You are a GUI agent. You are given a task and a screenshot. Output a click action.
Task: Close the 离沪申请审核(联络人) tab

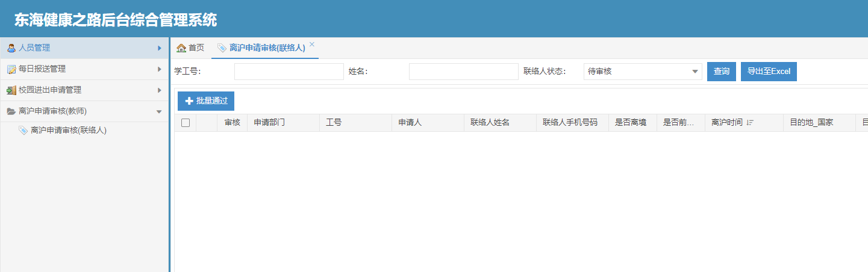pos(312,45)
